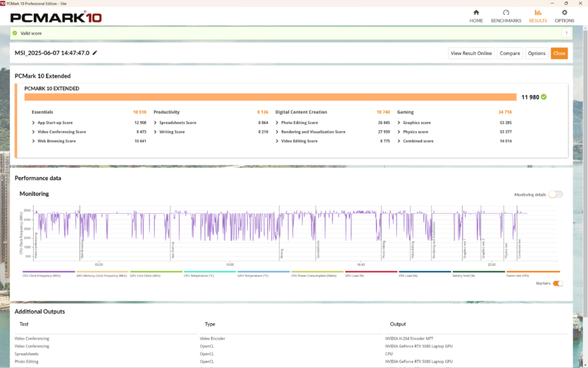Open the OPTIONS gear menu
This screenshot has height=368, width=588.
tap(564, 16)
